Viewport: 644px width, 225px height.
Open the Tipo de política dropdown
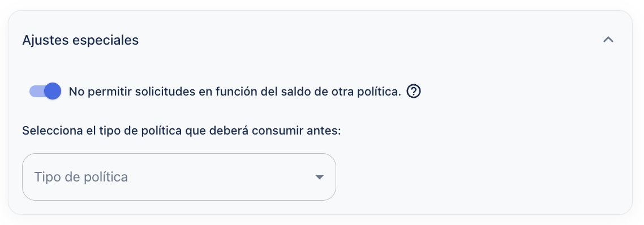[179, 177]
